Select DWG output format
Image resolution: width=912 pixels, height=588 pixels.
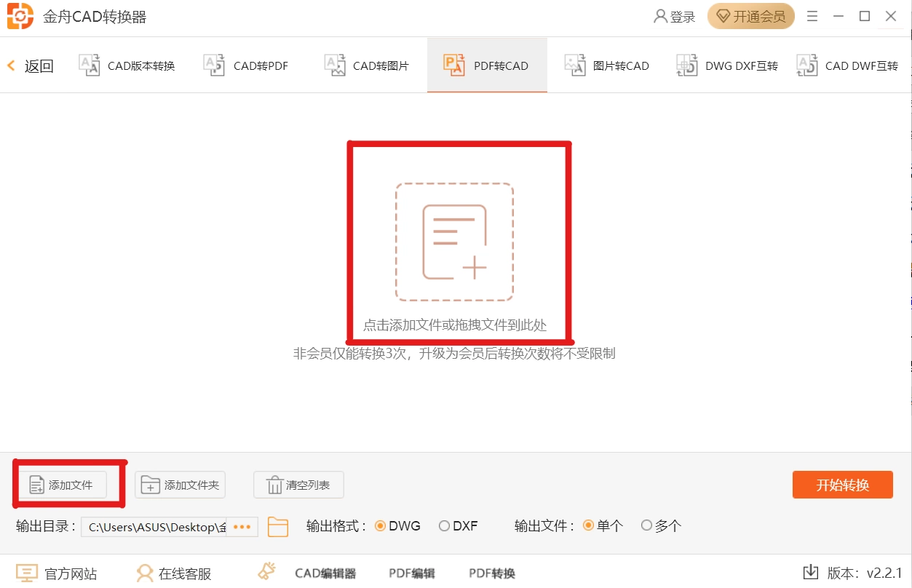397,525
